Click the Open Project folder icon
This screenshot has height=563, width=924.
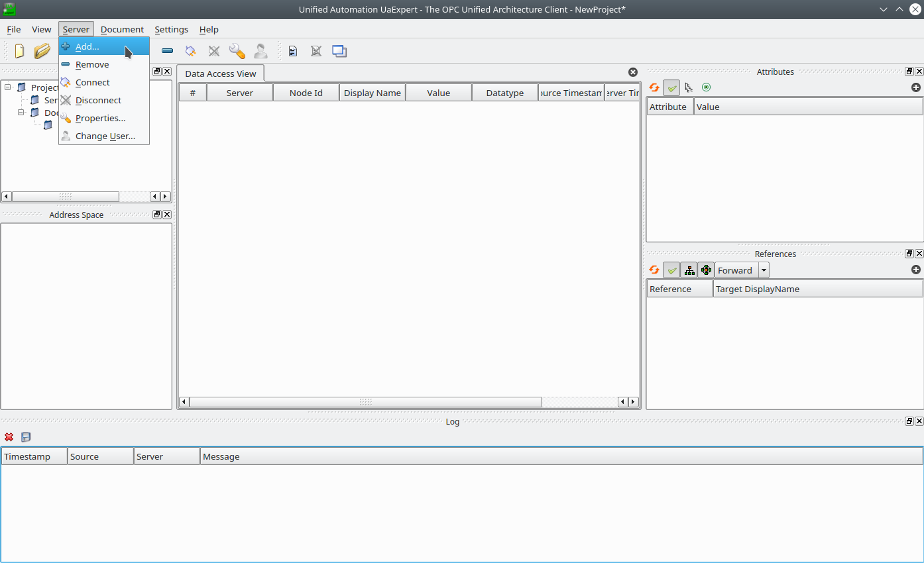click(x=42, y=51)
